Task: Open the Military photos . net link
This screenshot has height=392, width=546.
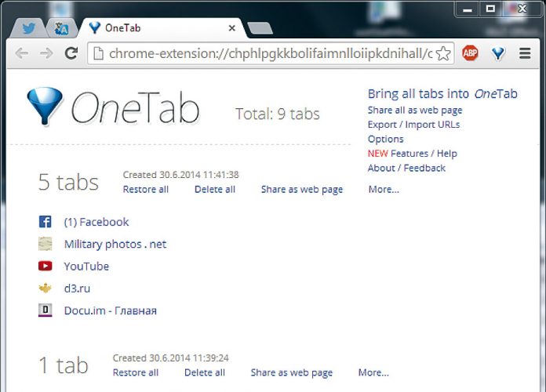Action: pos(115,244)
